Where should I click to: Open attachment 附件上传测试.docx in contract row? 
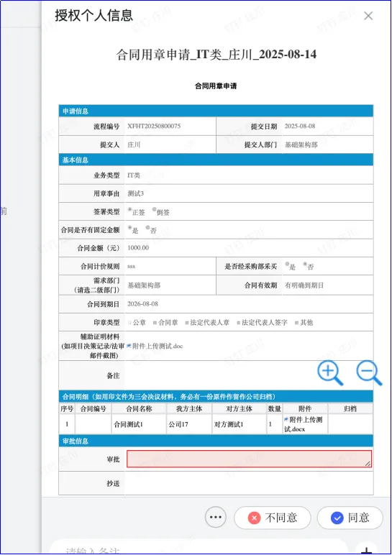[303, 424]
